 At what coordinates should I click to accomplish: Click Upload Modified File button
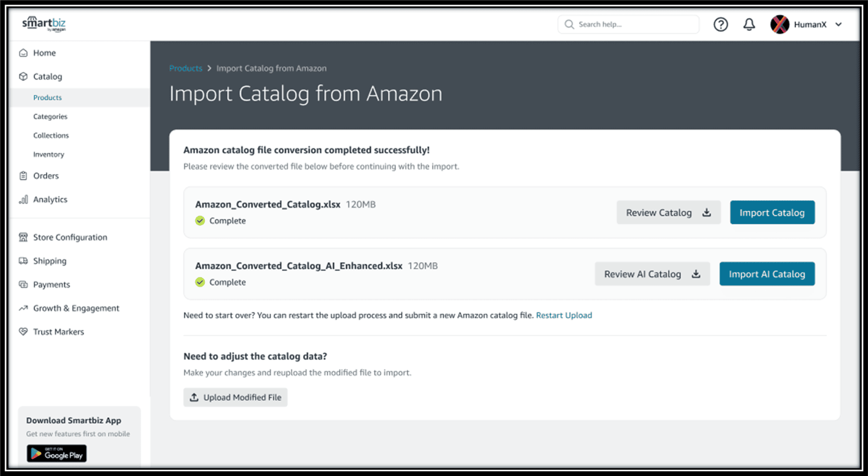click(x=235, y=397)
